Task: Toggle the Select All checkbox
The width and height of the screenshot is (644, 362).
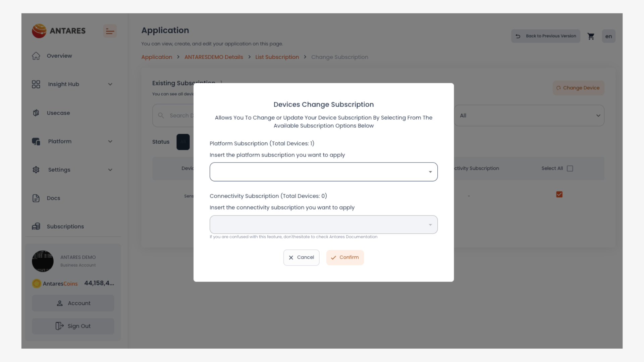Action: 570,169
